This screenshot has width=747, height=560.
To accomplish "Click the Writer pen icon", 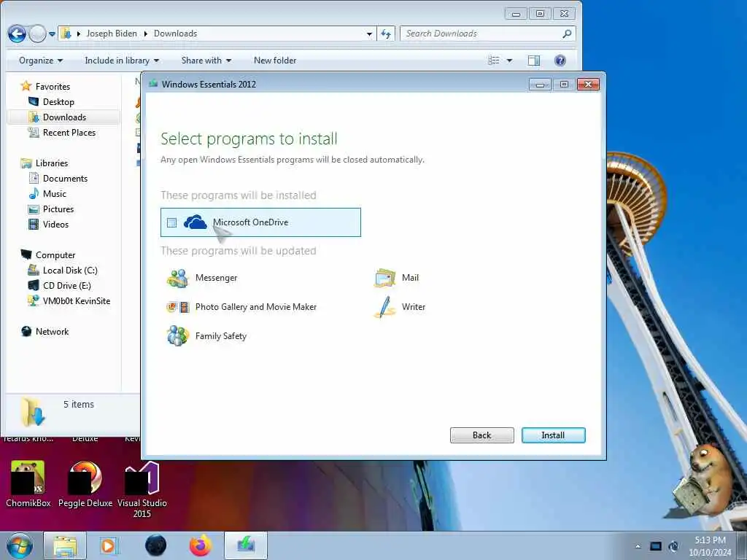I will [385, 307].
